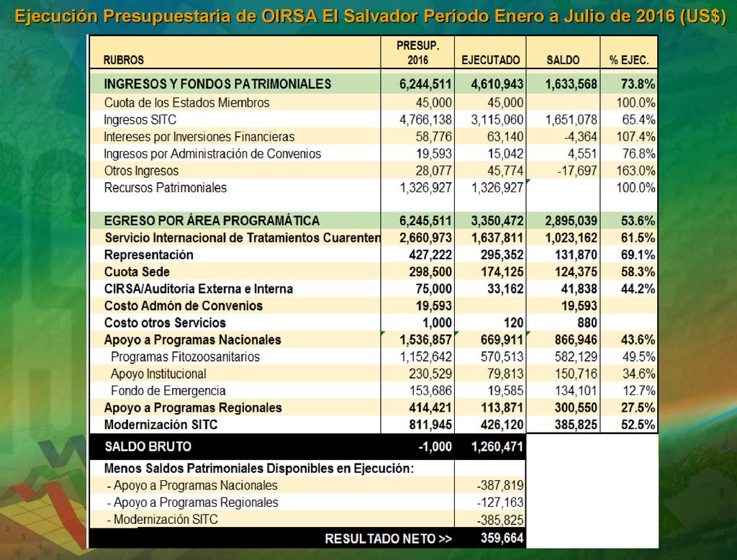Select Programas Fitozoosanitarios row label

(x=185, y=357)
